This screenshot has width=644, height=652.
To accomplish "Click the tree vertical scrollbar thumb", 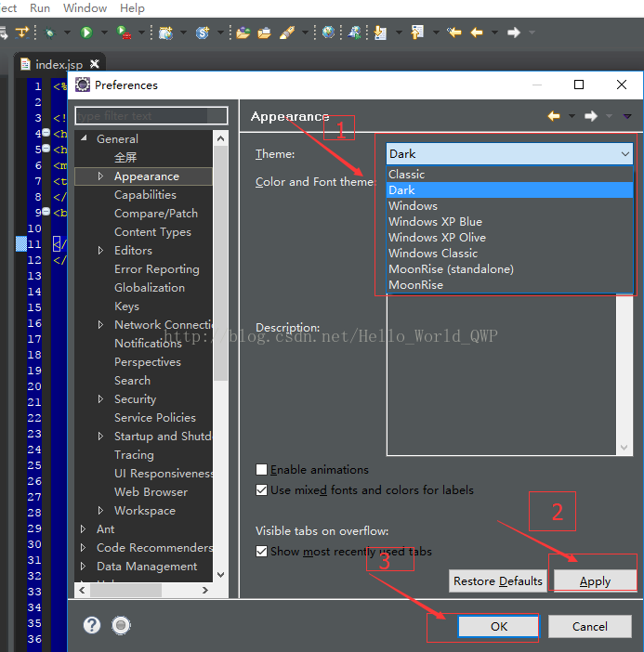I will coord(220,263).
